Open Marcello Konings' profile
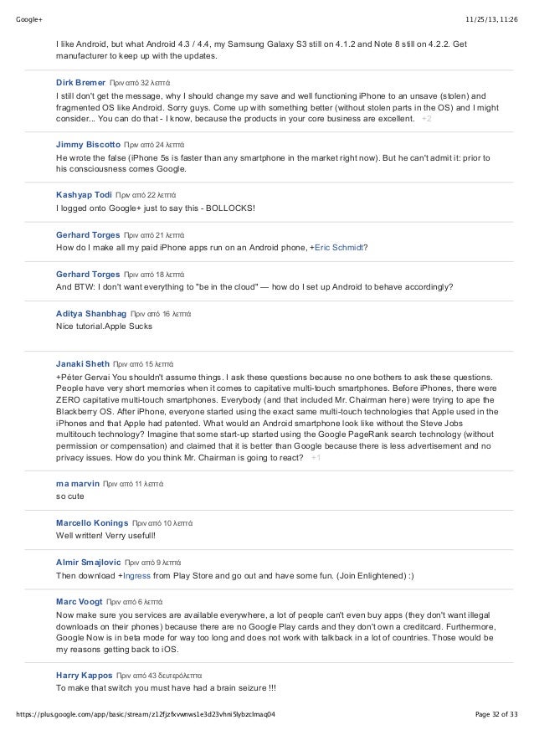Screen dimensions: 534x756 92,523
